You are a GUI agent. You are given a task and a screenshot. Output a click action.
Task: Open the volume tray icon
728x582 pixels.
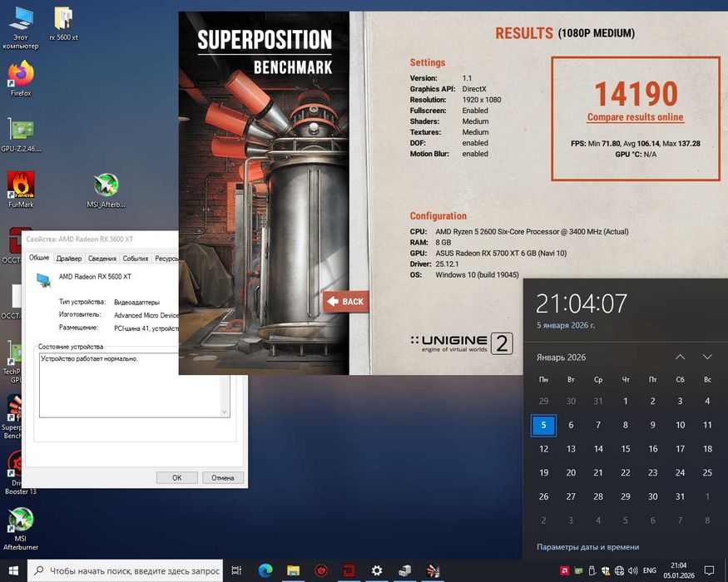(x=633, y=570)
